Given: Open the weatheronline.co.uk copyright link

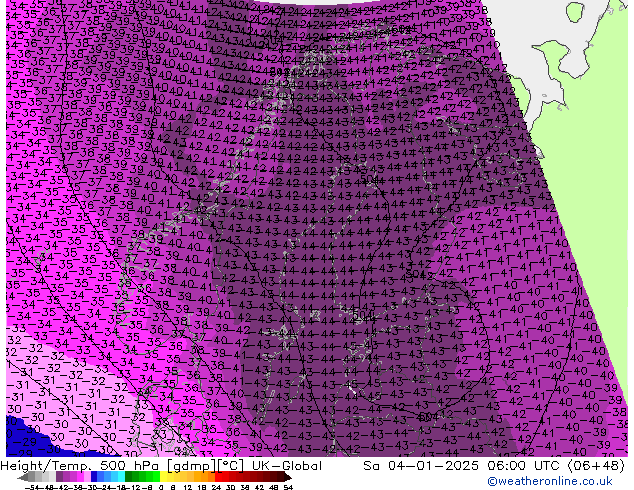Looking at the screenshot, I should [550, 481].
